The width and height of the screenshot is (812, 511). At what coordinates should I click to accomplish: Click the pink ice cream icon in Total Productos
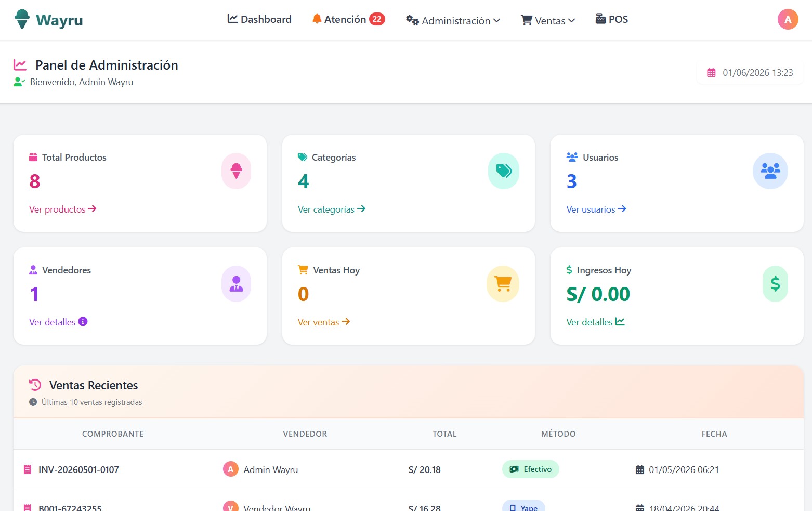pos(237,171)
